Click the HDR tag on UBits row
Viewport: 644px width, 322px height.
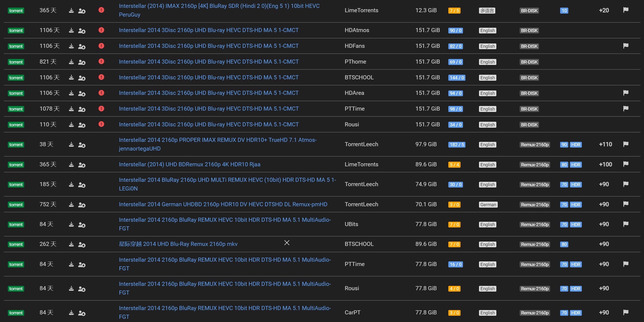click(576, 224)
